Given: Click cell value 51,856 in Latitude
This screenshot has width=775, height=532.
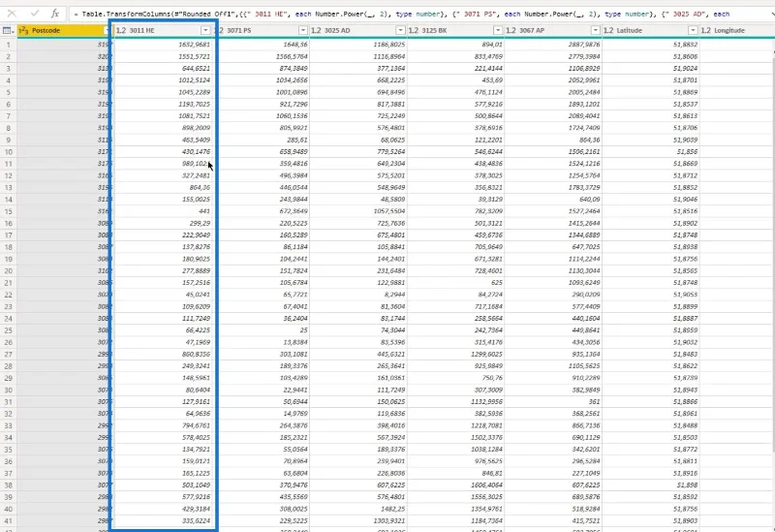Looking at the screenshot, I should 687,152.
